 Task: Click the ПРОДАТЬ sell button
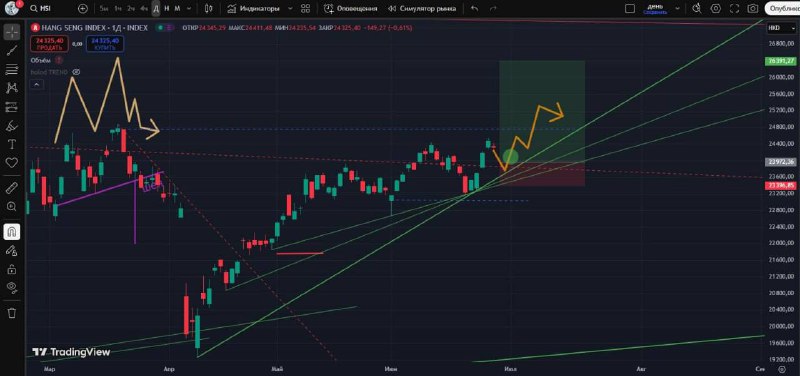tap(49, 44)
